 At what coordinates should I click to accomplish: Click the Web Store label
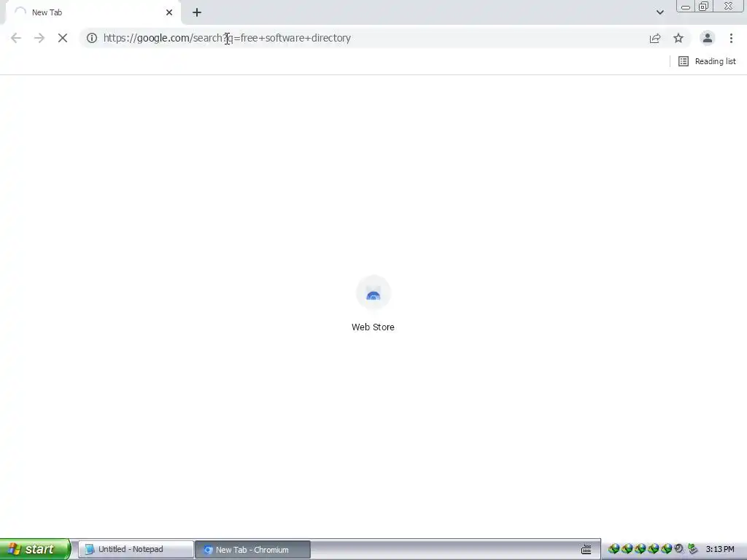(373, 327)
